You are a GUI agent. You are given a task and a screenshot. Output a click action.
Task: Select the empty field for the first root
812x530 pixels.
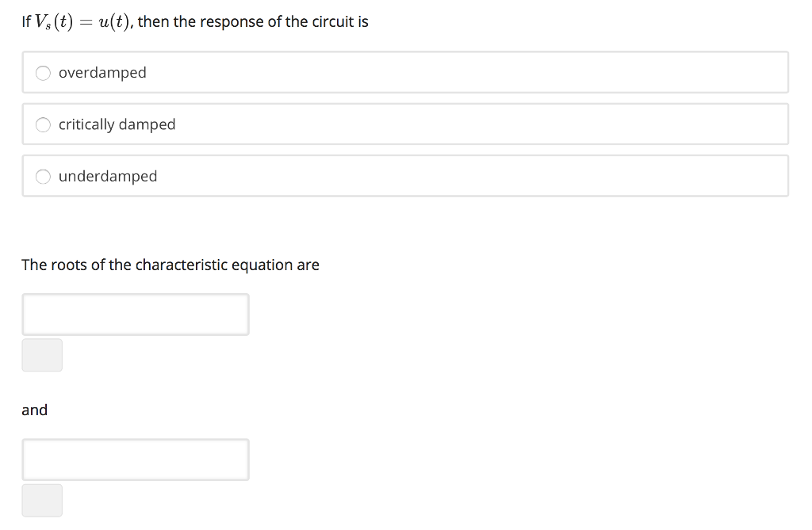click(x=135, y=315)
